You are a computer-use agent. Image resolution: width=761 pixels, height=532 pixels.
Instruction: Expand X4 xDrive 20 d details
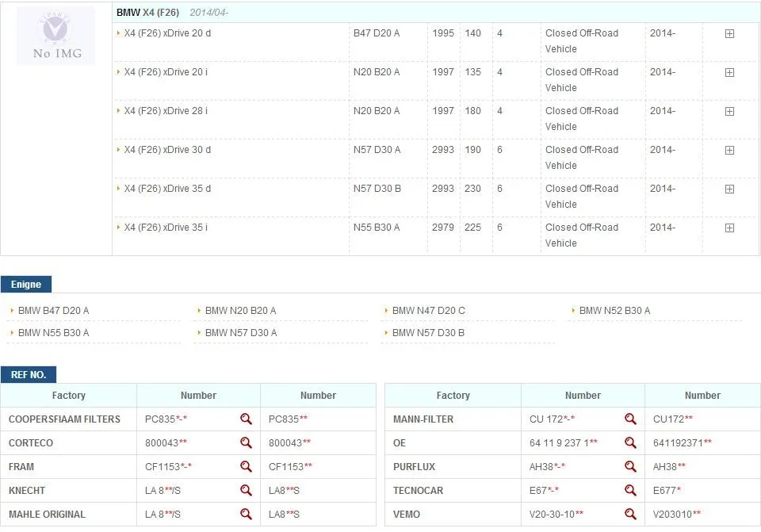(x=729, y=33)
